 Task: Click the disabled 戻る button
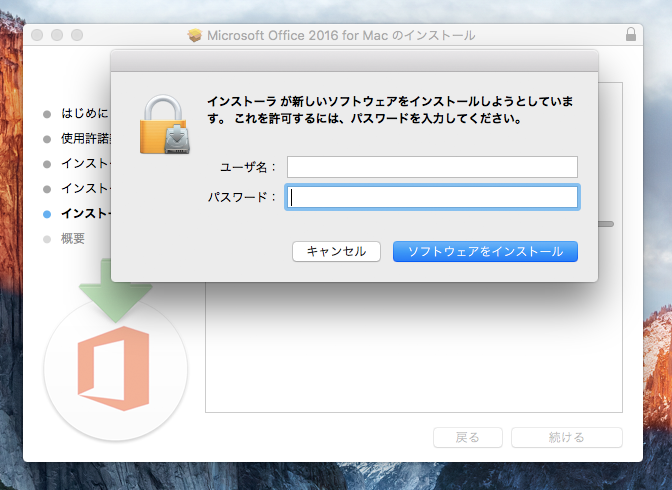(x=468, y=437)
